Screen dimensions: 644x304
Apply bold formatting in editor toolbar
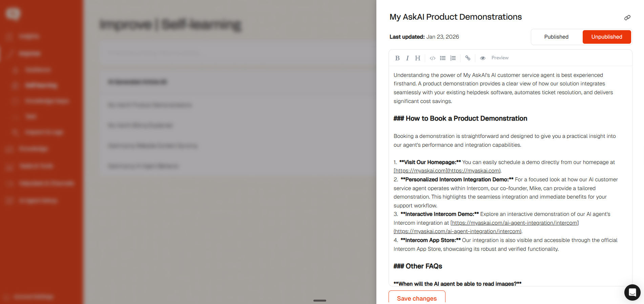pos(397,58)
